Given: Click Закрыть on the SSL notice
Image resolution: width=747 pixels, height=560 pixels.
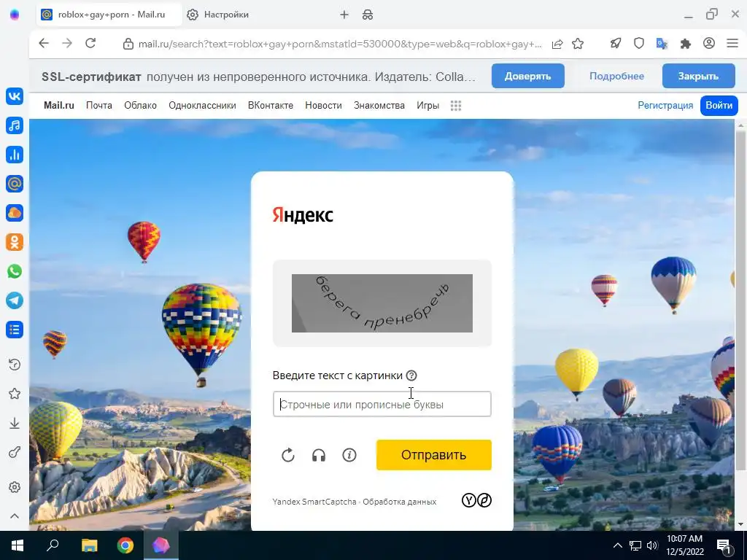Looking at the screenshot, I should [698, 76].
